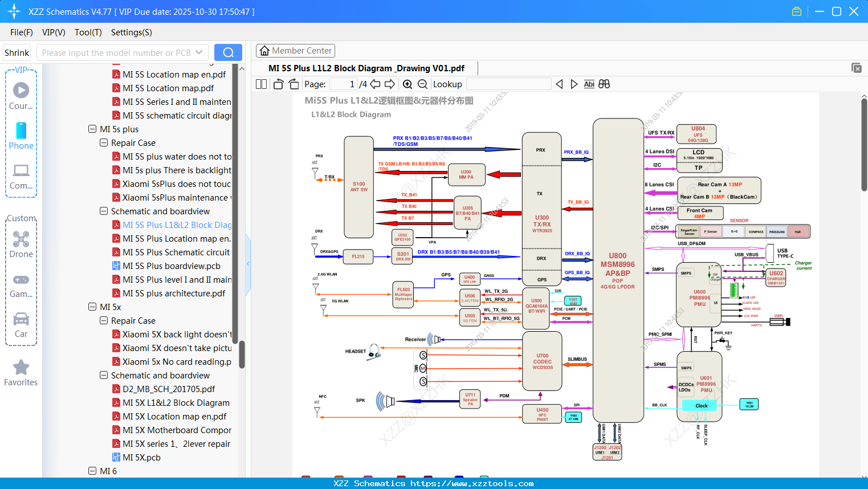Rotate the schematic page clockwise
The width and height of the screenshot is (868, 489).
[x=293, y=84]
